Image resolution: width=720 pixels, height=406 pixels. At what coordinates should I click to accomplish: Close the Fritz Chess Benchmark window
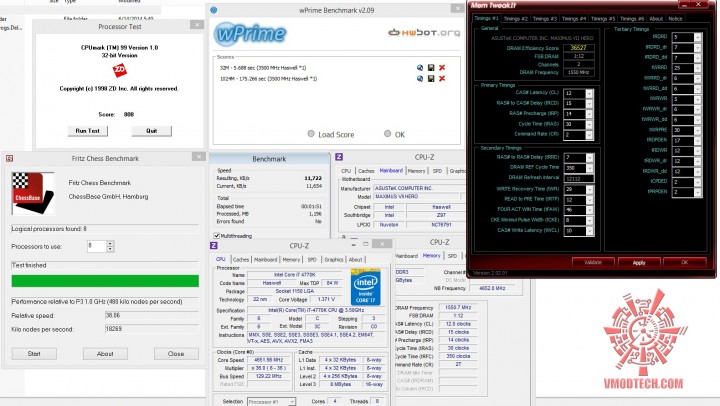tap(198, 157)
